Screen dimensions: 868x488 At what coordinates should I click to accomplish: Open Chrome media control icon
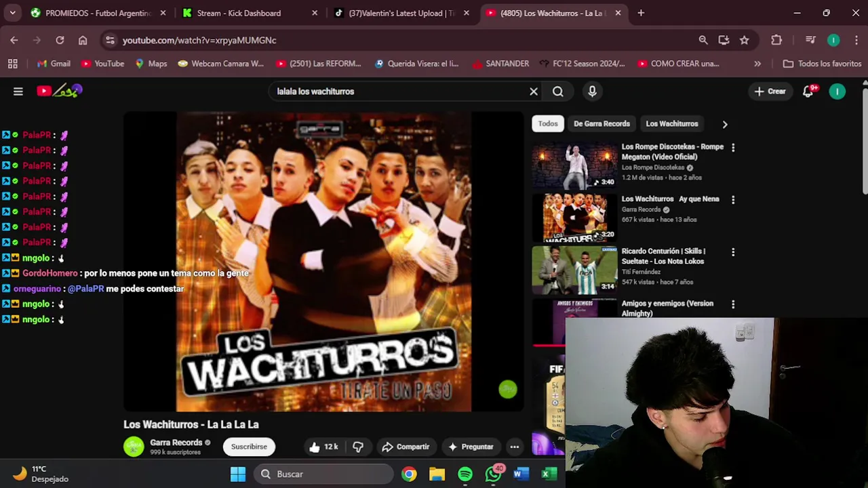(810, 40)
